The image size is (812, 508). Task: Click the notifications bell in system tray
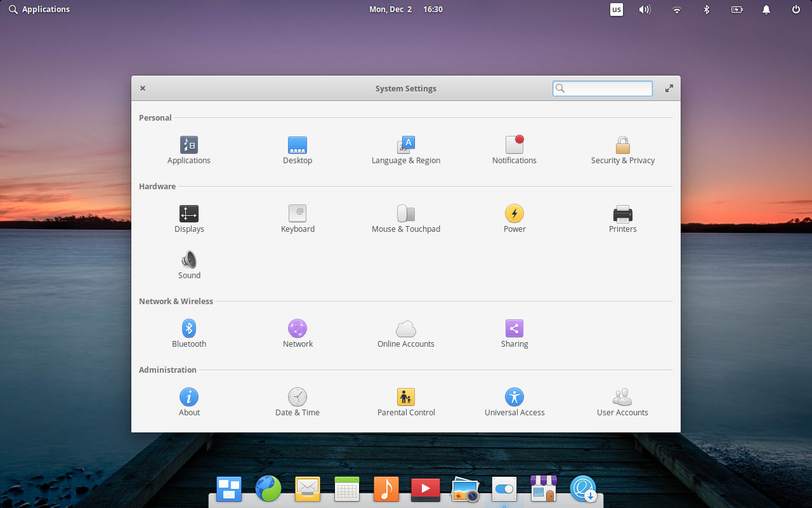click(766, 9)
